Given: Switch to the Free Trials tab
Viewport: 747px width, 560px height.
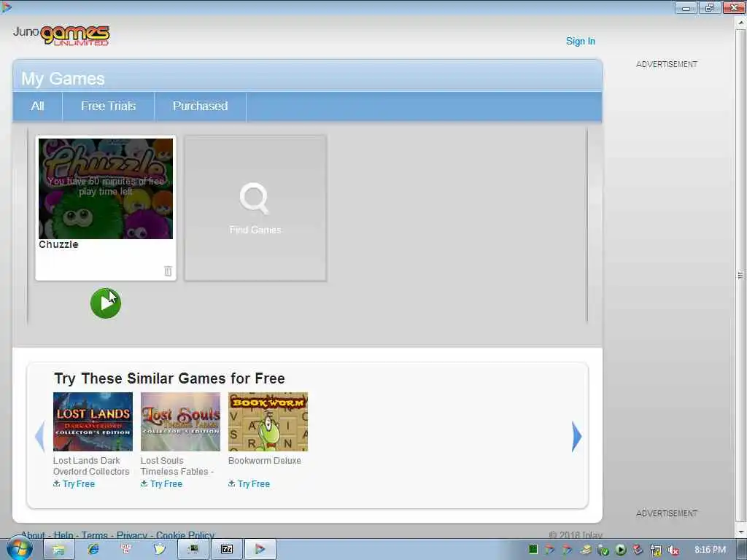Looking at the screenshot, I should coord(108,106).
